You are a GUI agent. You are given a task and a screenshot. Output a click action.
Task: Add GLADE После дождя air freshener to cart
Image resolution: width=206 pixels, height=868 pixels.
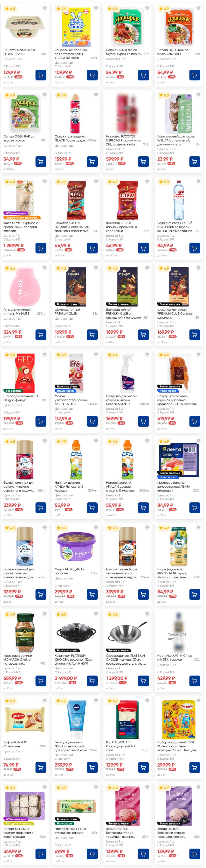[x=92, y=162]
